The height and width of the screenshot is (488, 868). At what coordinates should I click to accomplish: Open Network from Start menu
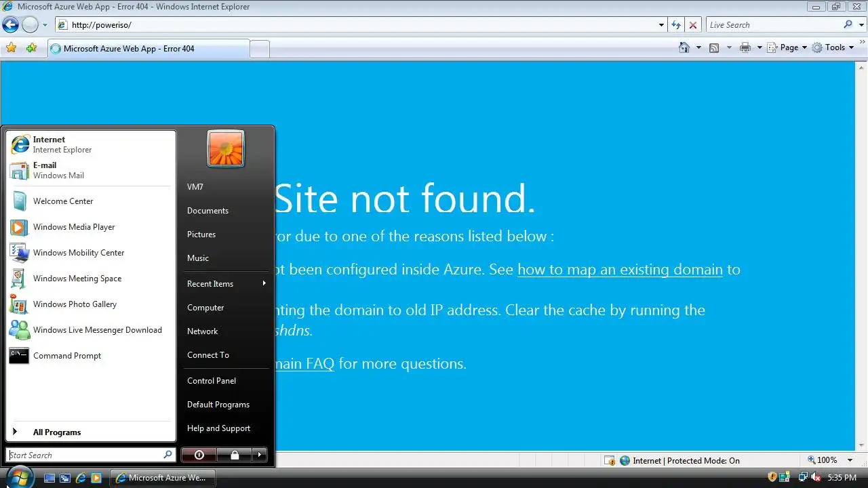click(226, 331)
